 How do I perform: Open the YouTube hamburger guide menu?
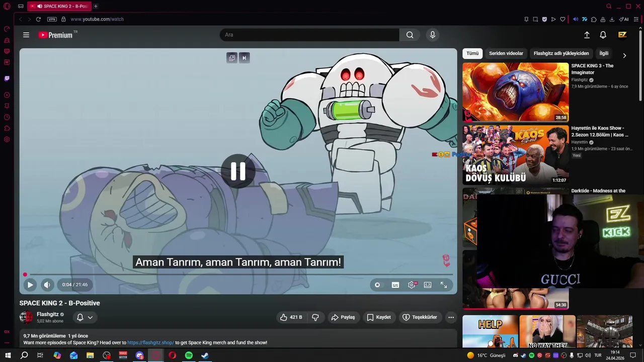[x=26, y=35]
